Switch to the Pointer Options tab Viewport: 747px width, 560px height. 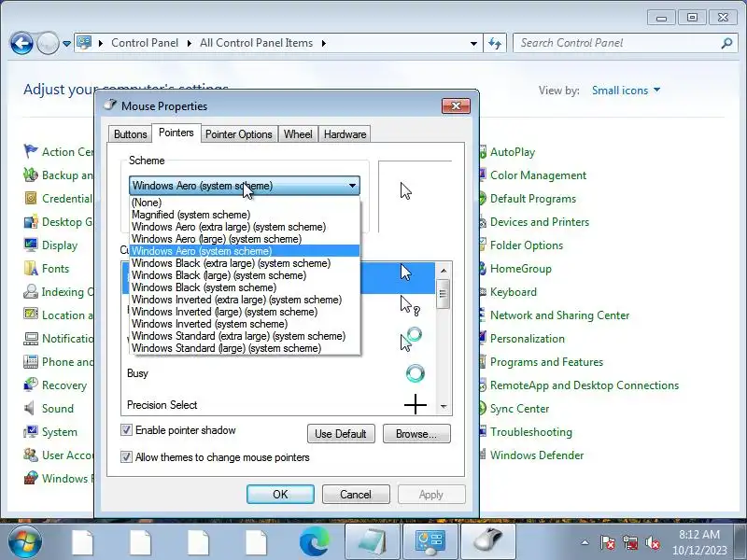point(239,134)
